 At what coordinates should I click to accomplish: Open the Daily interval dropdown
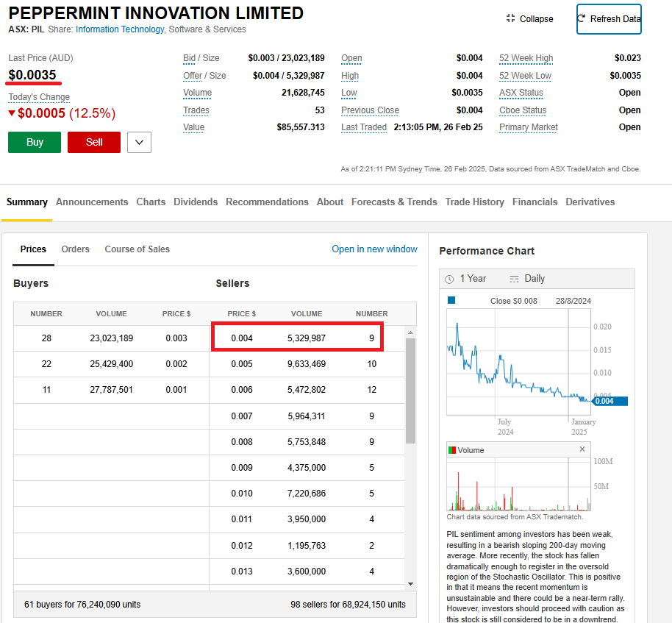point(526,279)
